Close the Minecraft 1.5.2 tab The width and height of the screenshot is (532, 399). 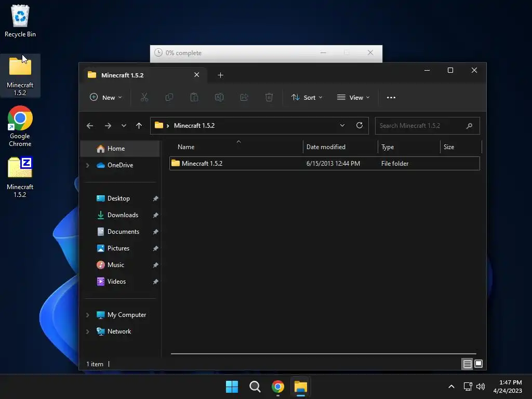click(x=196, y=75)
